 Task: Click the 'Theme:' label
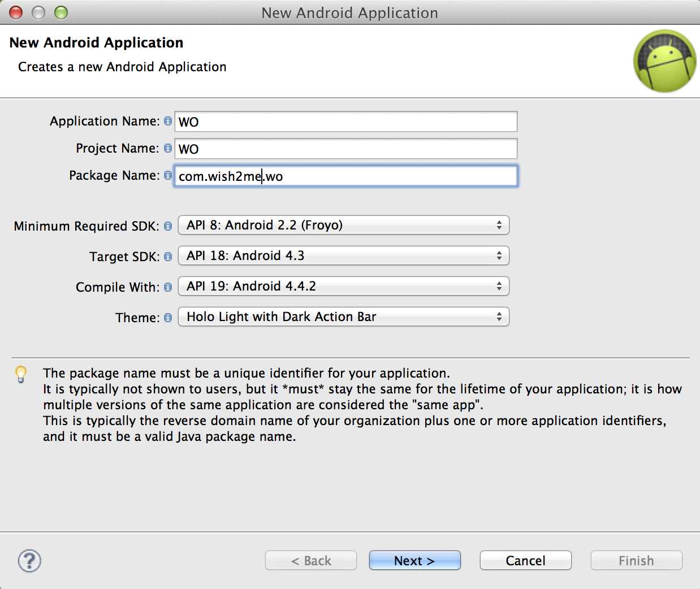pos(137,318)
